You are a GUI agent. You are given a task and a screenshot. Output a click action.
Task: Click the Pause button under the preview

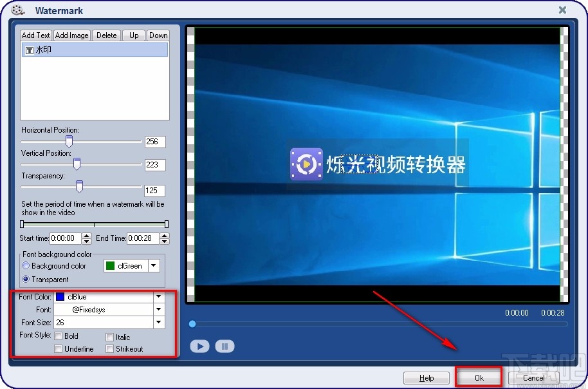(x=225, y=346)
